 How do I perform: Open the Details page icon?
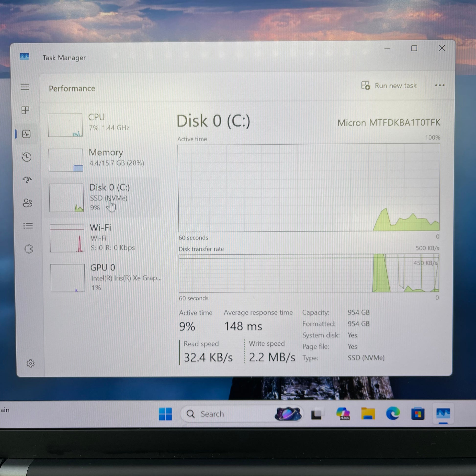(28, 226)
